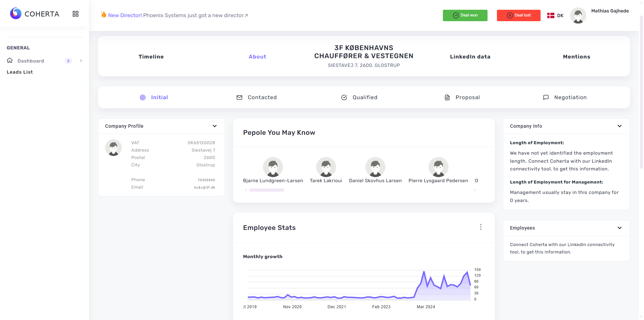The image size is (644, 320).
Task: Mark deal as won
Action: click(465, 15)
